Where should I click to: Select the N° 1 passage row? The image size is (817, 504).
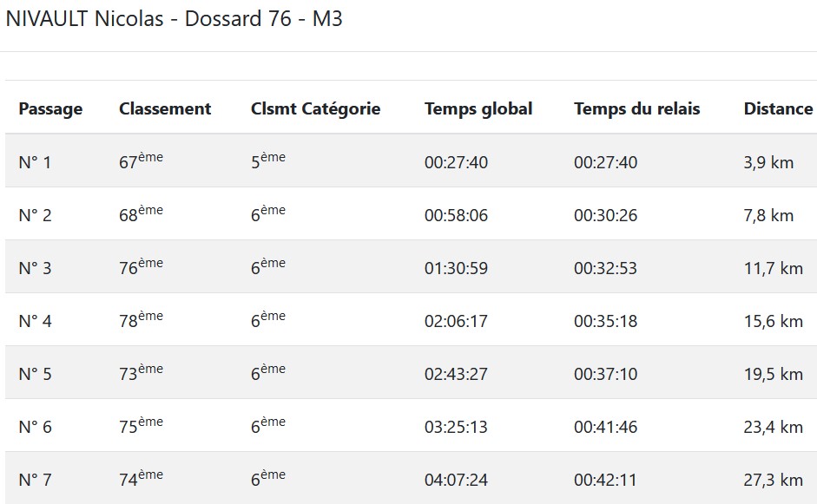[35, 162]
